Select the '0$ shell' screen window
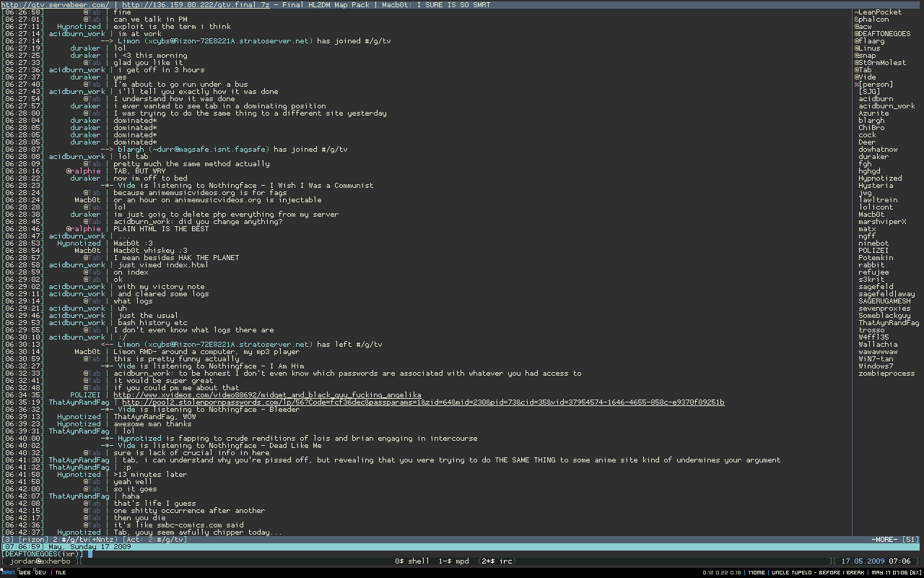The width and height of the screenshot is (924, 578). pos(412,561)
